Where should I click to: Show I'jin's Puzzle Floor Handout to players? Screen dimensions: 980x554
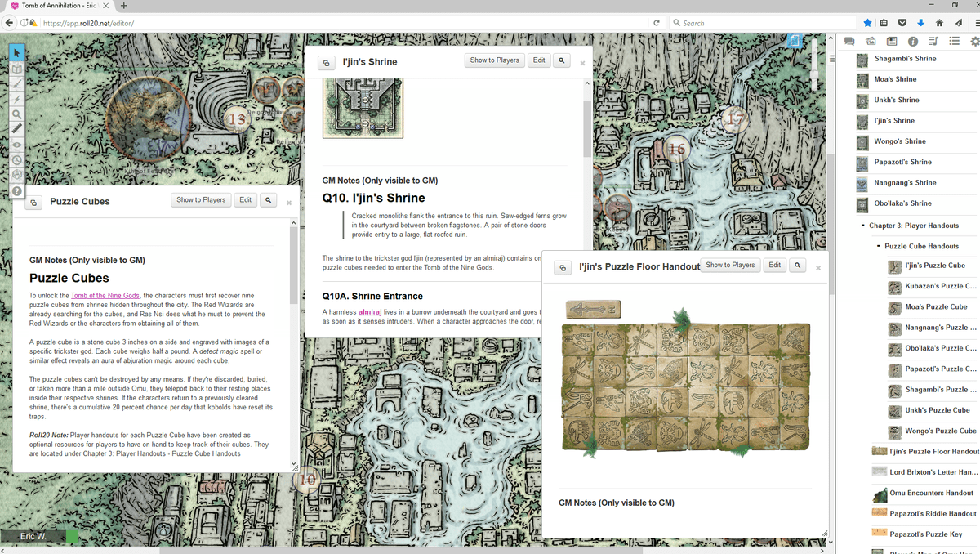tap(729, 265)
